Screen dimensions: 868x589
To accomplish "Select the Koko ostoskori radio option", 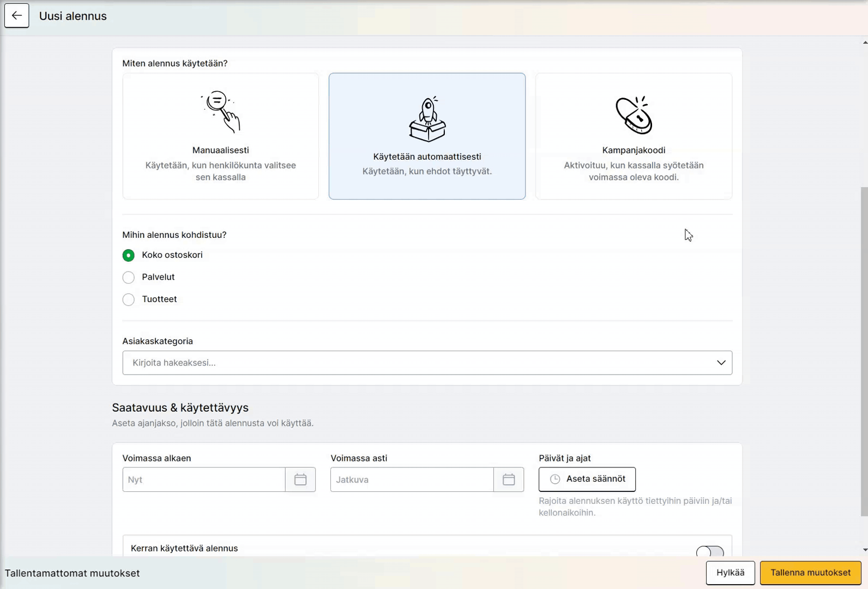I will [x=129, y=255].
